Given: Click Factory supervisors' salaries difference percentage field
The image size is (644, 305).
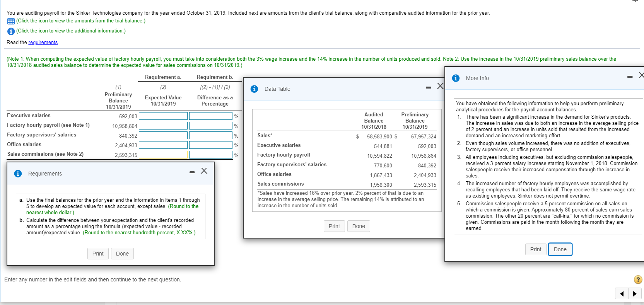Looking at the screenshot, I should (211, 135).
